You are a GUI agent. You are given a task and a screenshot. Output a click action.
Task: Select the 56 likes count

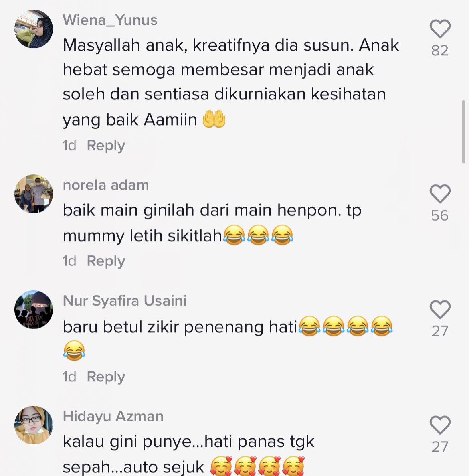440,215
